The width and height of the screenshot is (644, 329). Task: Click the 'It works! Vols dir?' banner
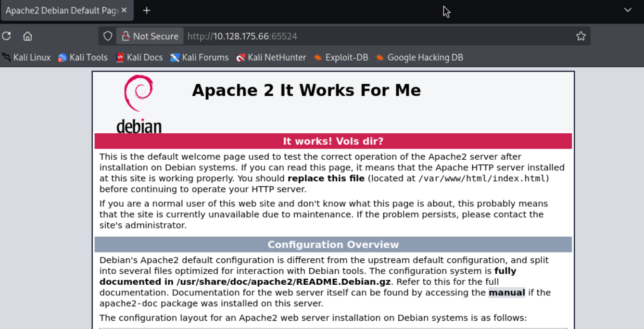point(333,141)
